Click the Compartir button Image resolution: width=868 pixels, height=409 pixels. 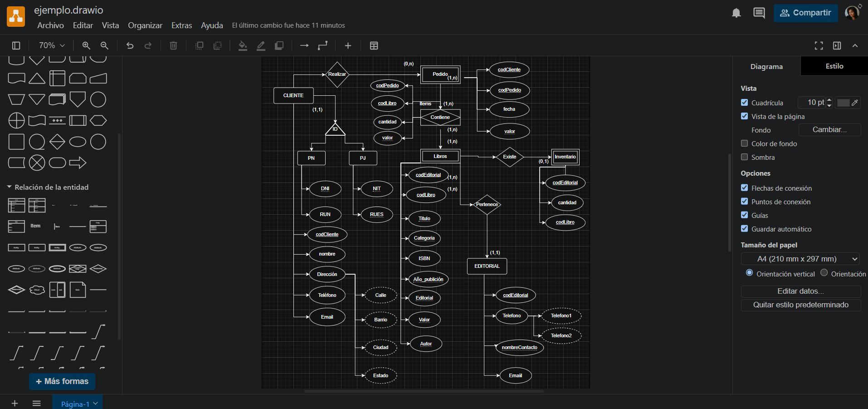(x=805, y=13)
